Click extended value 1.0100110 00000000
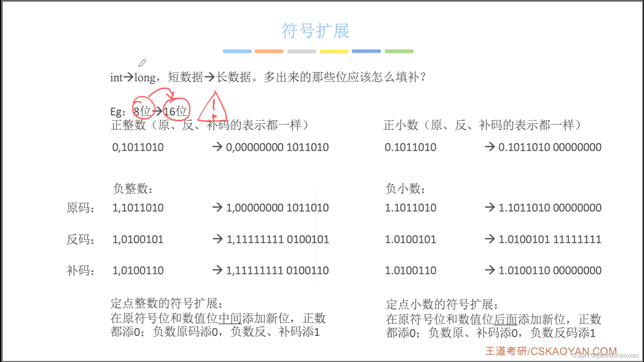The image size is (644, 362). (550, 270)
